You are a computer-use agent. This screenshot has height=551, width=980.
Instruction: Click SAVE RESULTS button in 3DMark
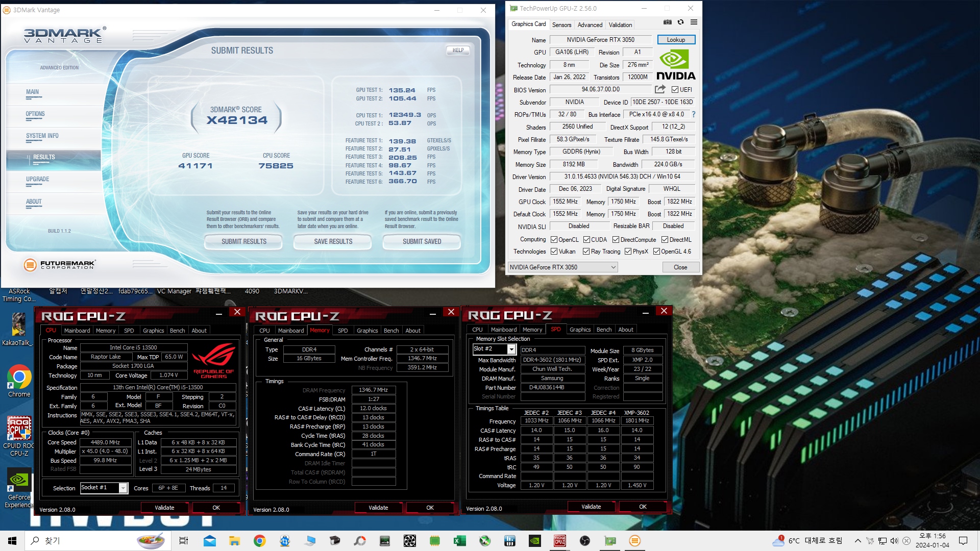tap(333, 242)
